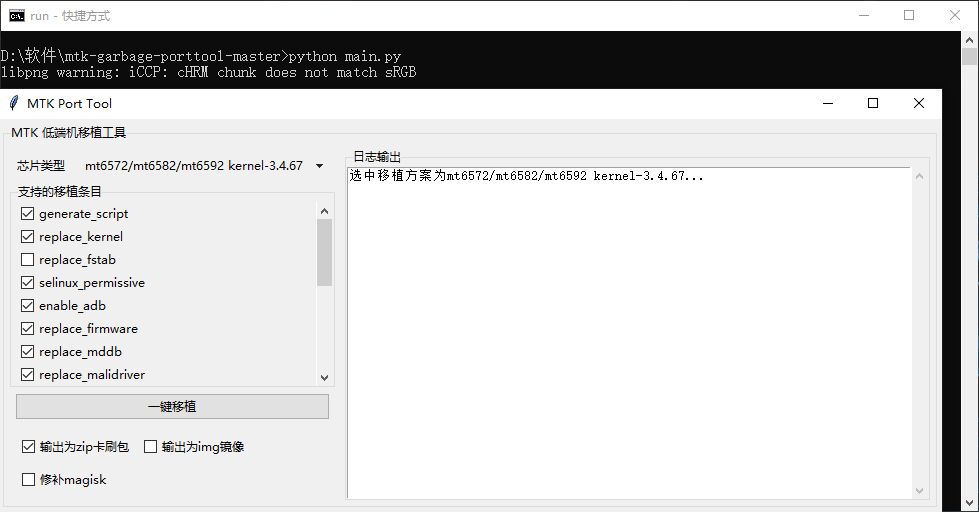Enable 输出为img镜像 output option
Image resolution: width=979 pixels, height=512 pixels.
click(x=151, y=447)
